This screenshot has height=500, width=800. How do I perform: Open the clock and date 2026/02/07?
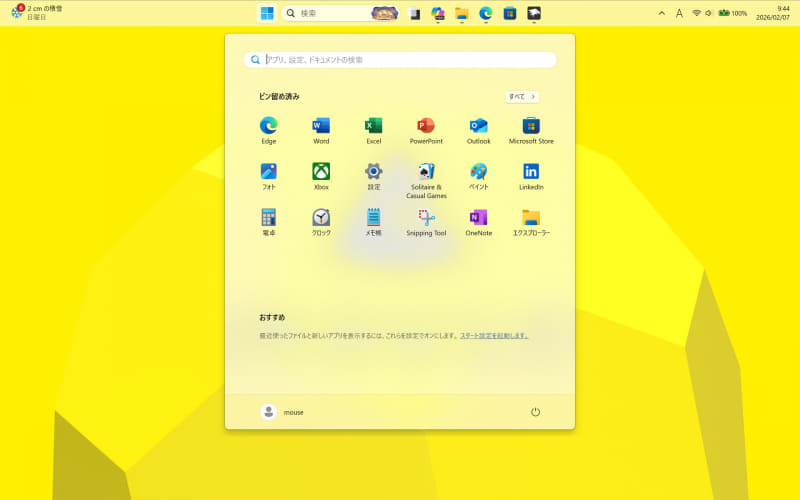pyautogui.click(x=772, y=13)
